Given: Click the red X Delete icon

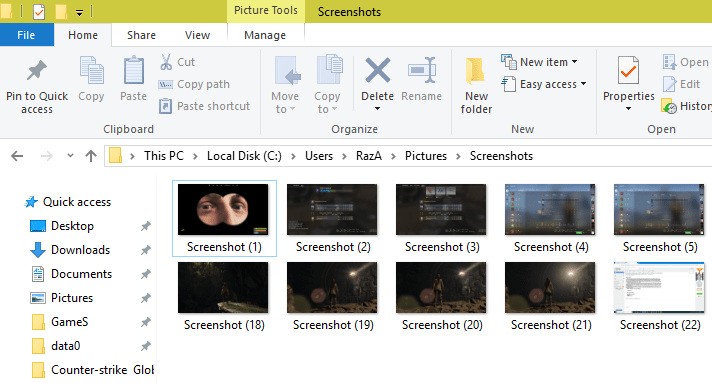Looking at the screenshot, I should coord(378,70).
